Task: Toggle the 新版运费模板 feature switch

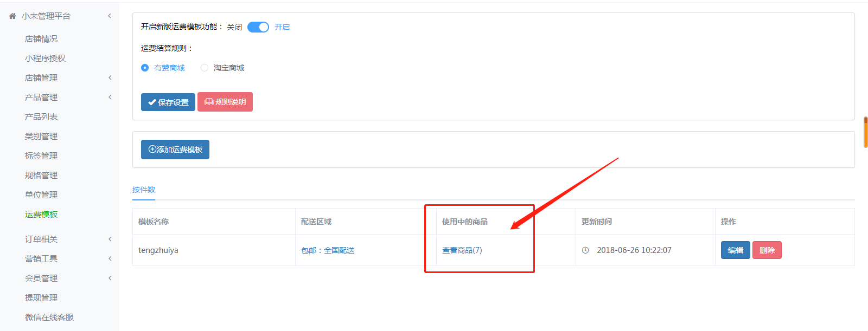Action: [258, 27]
